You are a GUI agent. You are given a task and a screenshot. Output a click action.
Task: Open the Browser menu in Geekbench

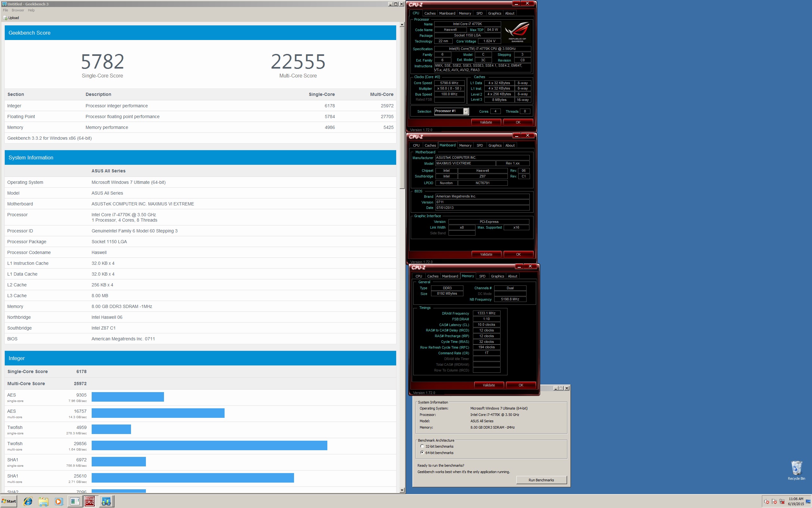(x=18, y=10)
